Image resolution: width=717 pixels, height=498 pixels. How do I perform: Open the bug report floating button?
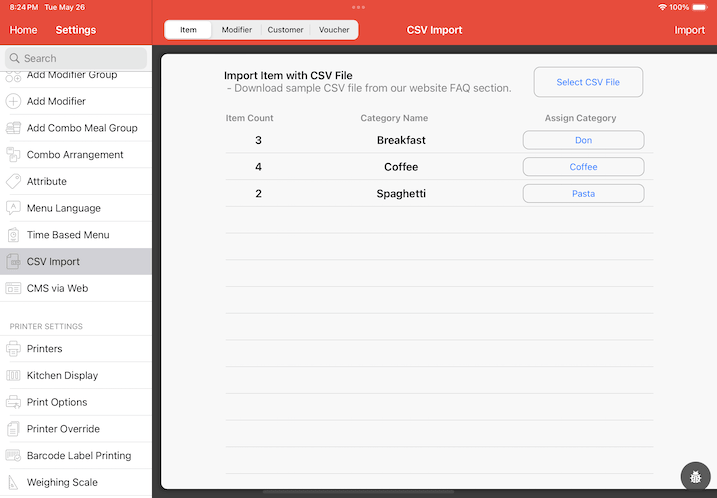695,477
